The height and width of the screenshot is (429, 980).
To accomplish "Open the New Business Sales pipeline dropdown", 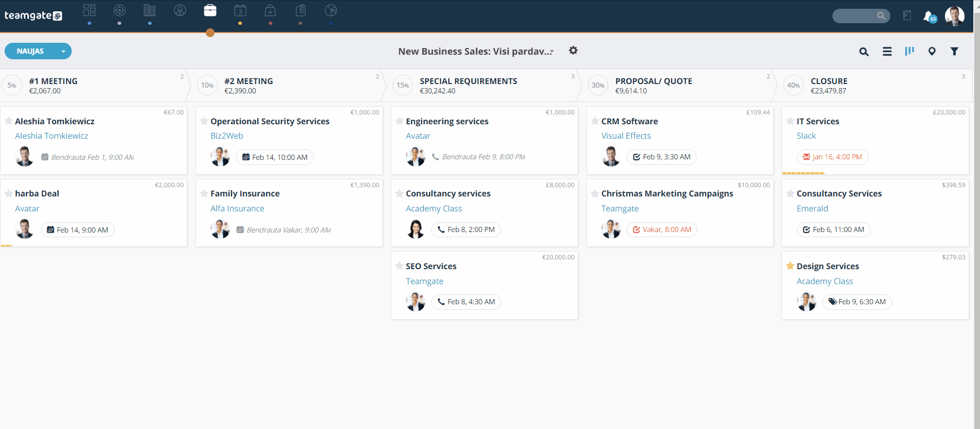I will pos(476,52).
